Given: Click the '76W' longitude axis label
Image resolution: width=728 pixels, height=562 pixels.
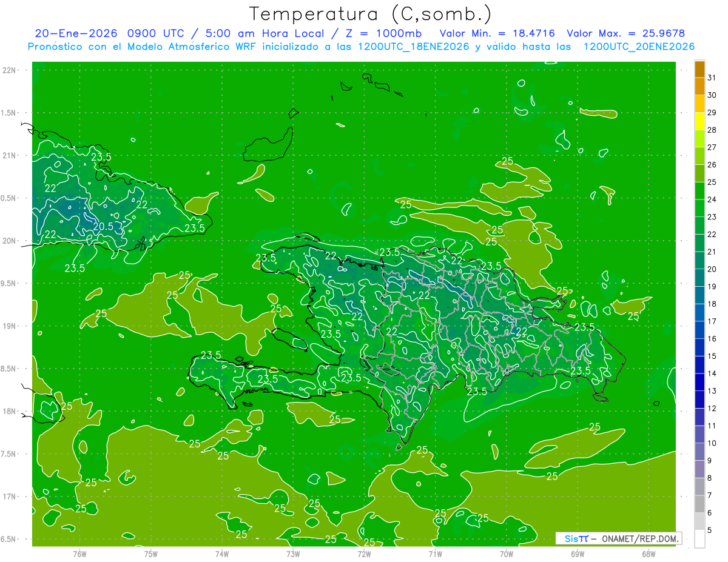Looking at the screenshot, I should click(x=79, y=554).
